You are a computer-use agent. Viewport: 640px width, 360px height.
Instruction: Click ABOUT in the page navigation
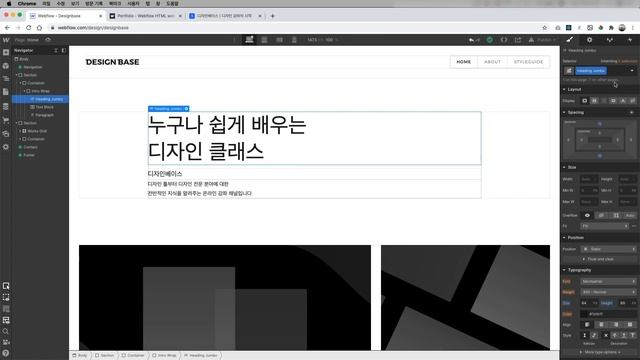tap(492, 62)
